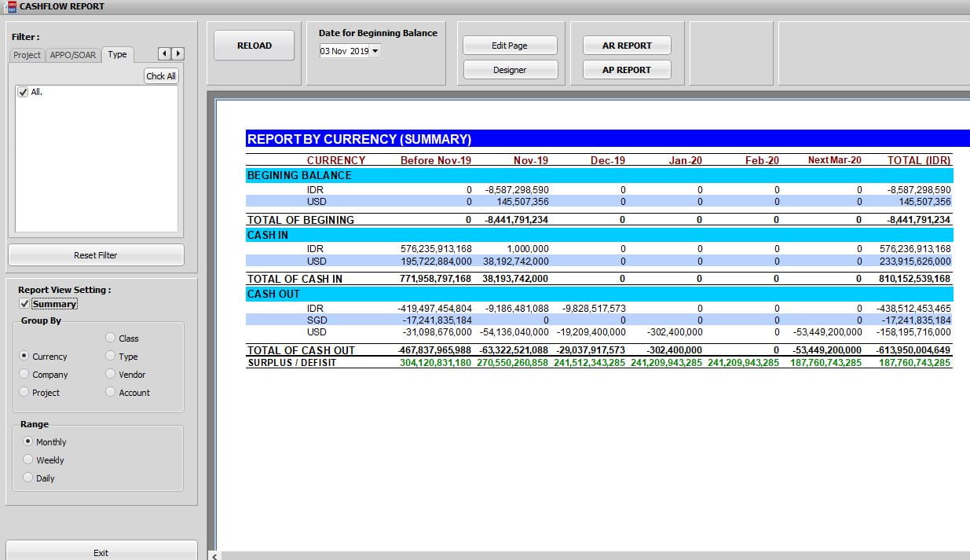Switch range to Weekly

tap(28, 459)
